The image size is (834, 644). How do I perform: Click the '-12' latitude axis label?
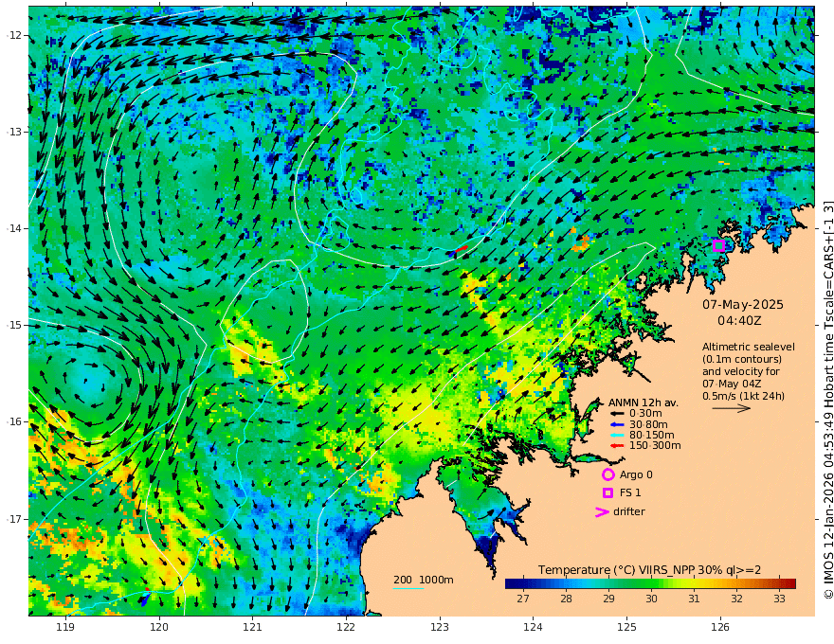[x=14, y=36]
